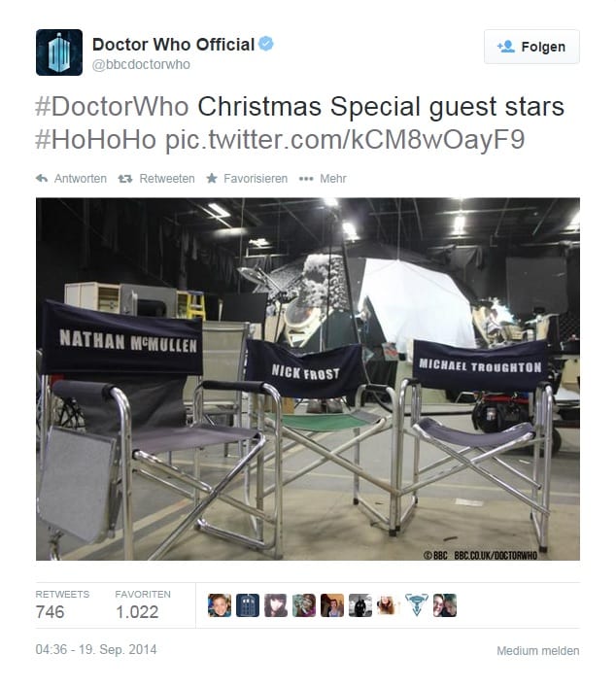616x688 pixels.
Task: Click the Doctor Who TARDIS profile avatar
Action: (x=59, y=52)
